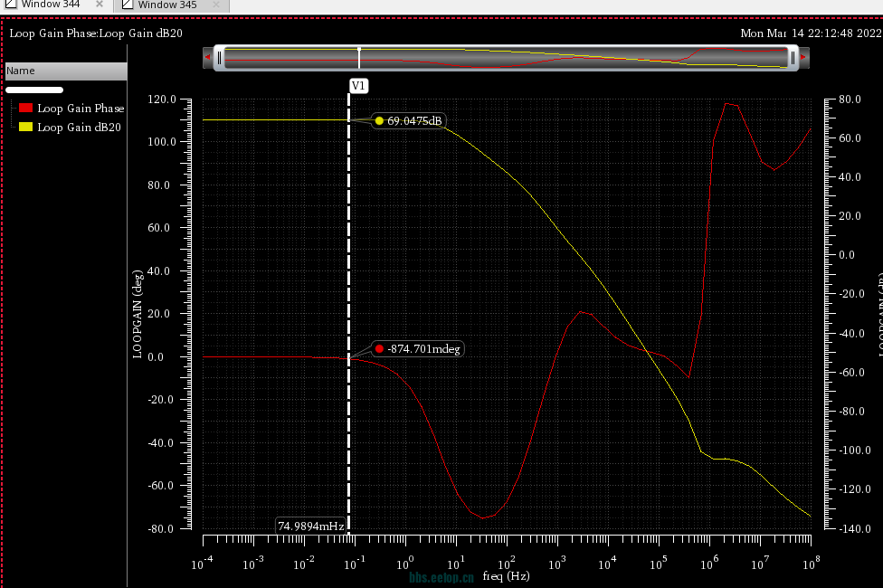Click the graph title Loop Gain Phase:Loop Gain dB20
The image size is (883, 588).
pyautogui.click(x=96, y=33)
